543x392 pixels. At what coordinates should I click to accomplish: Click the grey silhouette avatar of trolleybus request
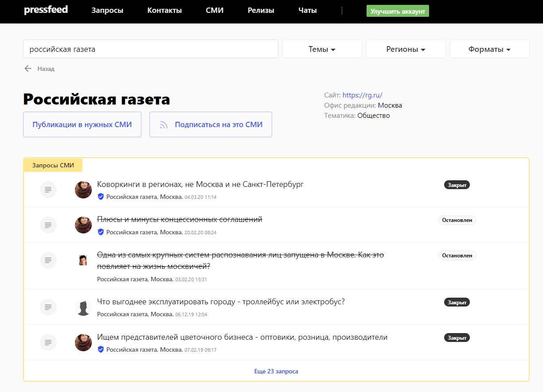coord(83,307)
